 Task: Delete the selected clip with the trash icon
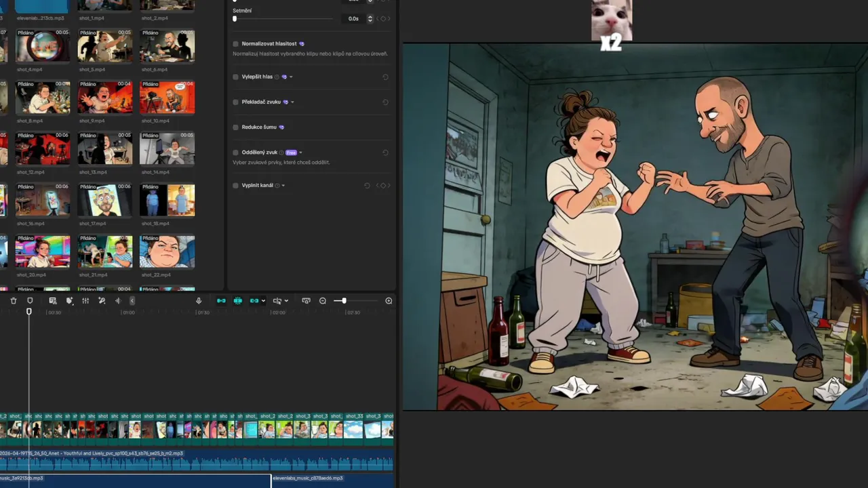[x=14, y=301]
